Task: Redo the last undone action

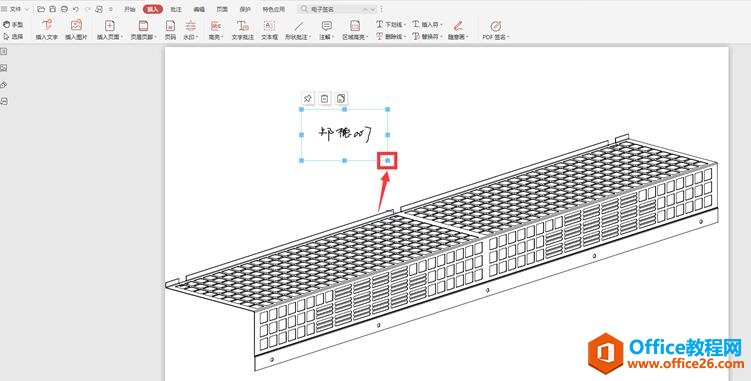Action: [87, 9]
